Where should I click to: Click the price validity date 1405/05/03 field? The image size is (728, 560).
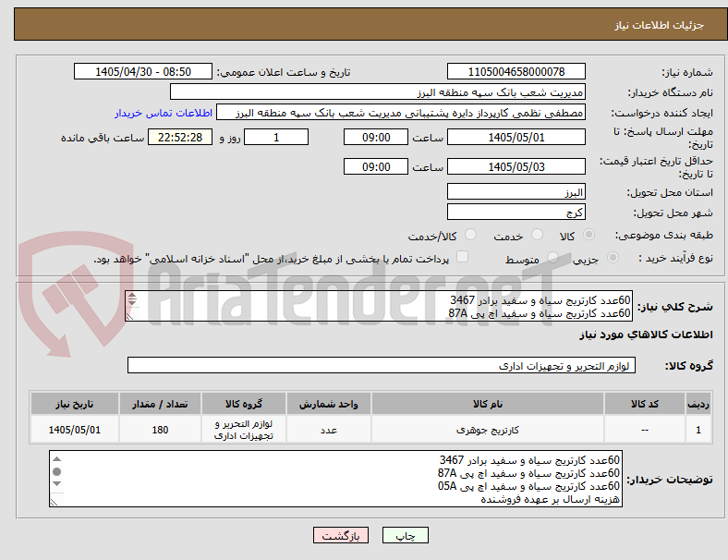[516, 166]
